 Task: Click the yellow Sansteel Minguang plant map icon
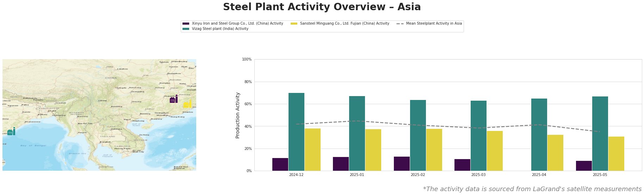187,104
